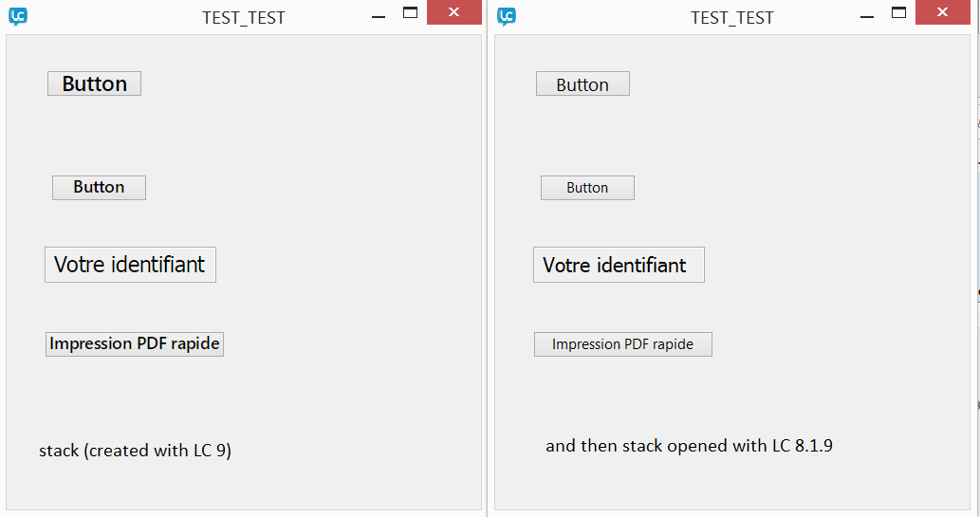The image size is (980, 517).
Task: Maximize the LC 9 stack window
Action: 411,13
